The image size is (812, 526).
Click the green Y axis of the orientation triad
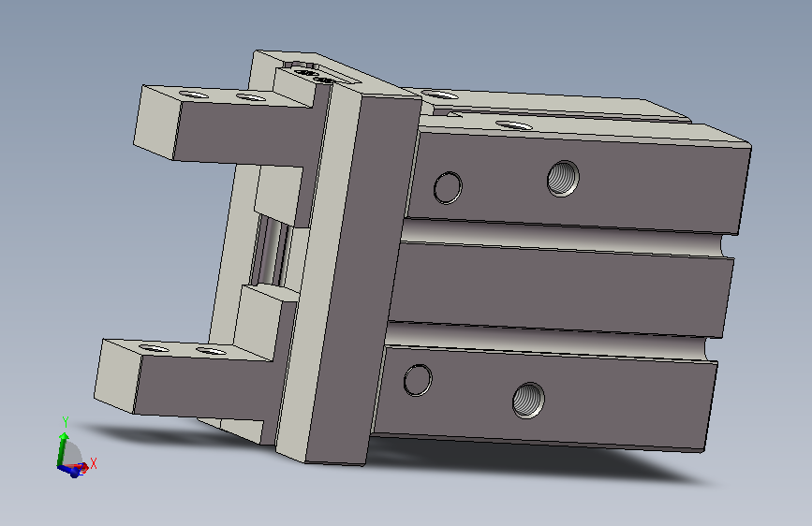click(62, 448)
